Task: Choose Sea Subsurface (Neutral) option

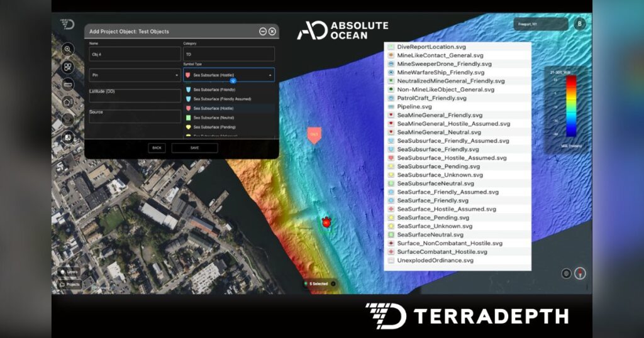Action: click(229, 117)
